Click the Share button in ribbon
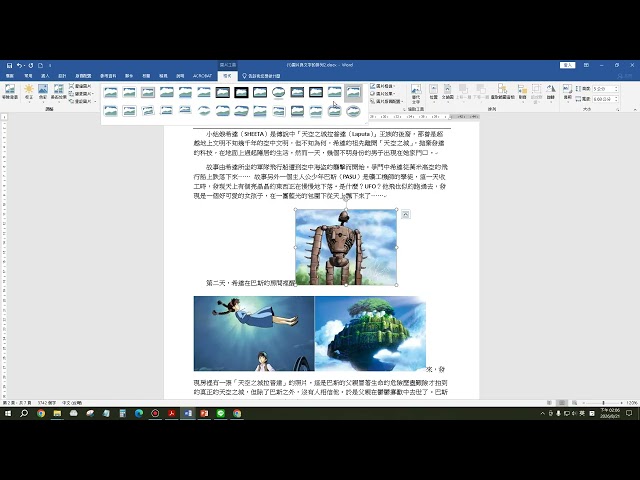The image size is (640, 480). point(625,76)
